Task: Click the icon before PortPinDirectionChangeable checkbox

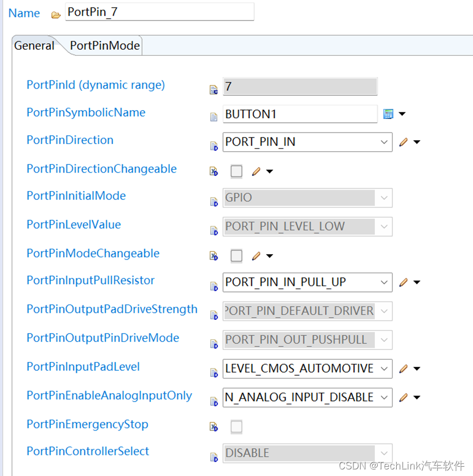Action: pos(214,171)
